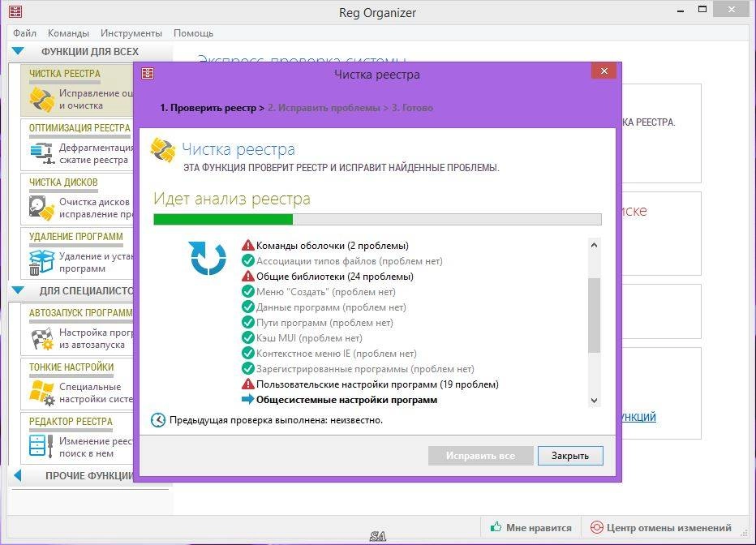Click the thumbs-up icon in status bar

pyautogui.click(x=496, y=526)
